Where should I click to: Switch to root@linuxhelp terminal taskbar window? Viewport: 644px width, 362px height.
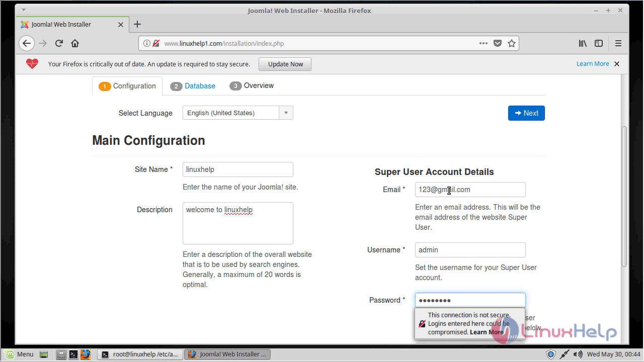pyautogui.click(x=140, y=354)
